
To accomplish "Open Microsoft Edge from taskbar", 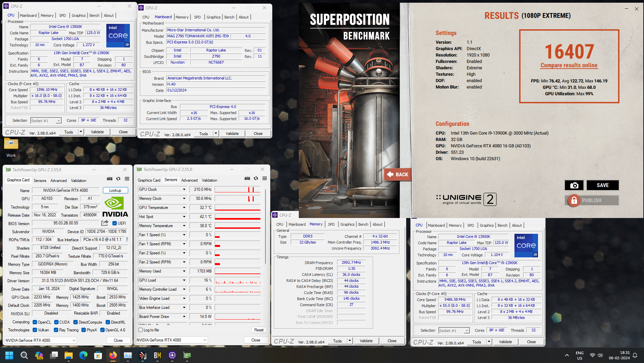I will [x=83, y=355].
